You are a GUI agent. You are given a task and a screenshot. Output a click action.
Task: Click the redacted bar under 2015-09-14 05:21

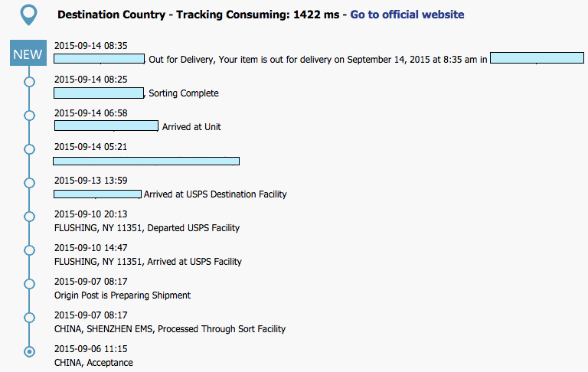pyautogui.click(x=145, y=161)
